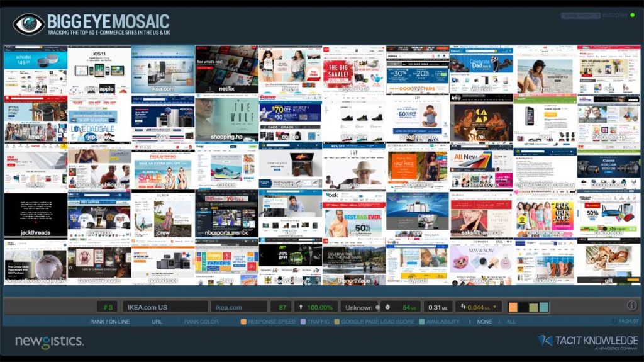Screen dimensions: 644x362
Task: Open the macys thumbnail
Action: [163, 166]
